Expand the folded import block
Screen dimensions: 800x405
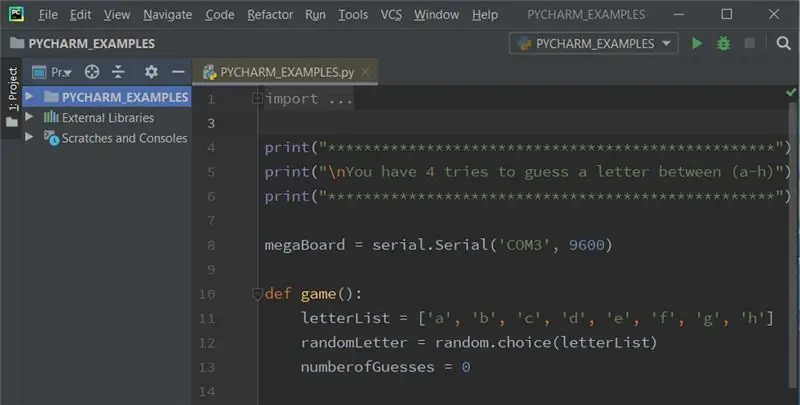[x=258, y=98]
